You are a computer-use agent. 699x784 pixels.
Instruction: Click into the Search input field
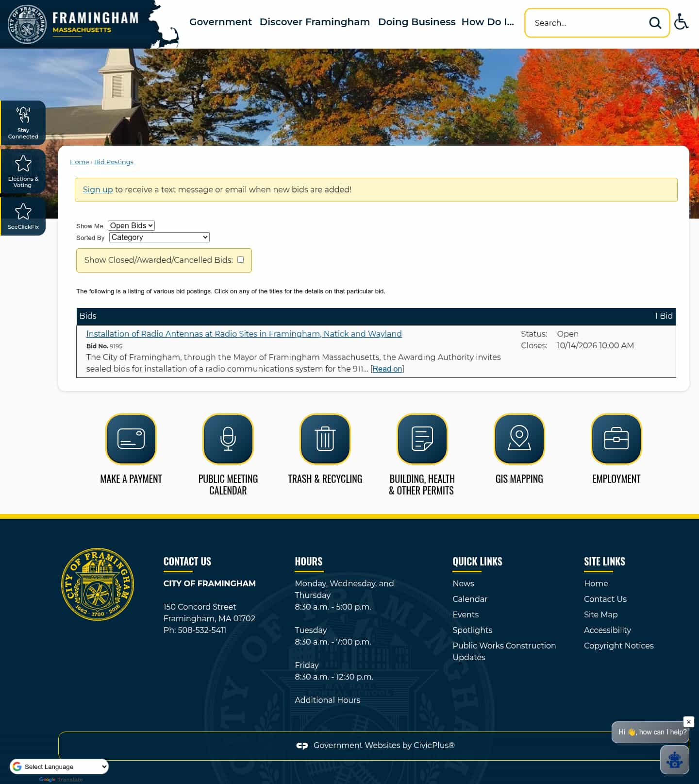tap(588, 23)
